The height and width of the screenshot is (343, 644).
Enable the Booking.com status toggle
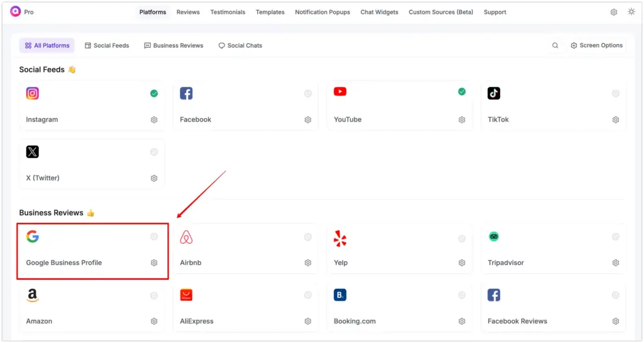pyautogui.click(x=462, y=295)
